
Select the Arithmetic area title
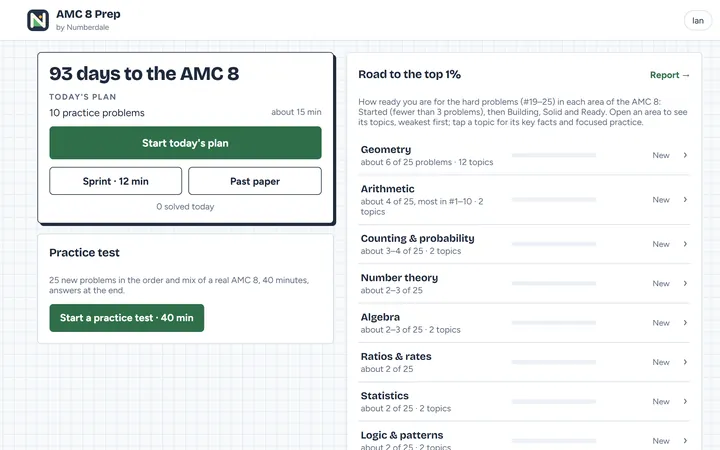pos(388,189)
